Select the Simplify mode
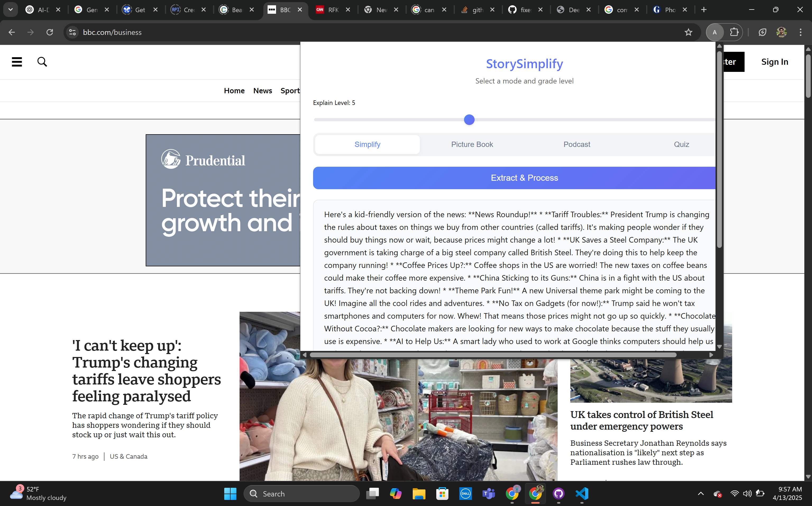The height and width of the screenshot is (506, 812). point(367,145)
